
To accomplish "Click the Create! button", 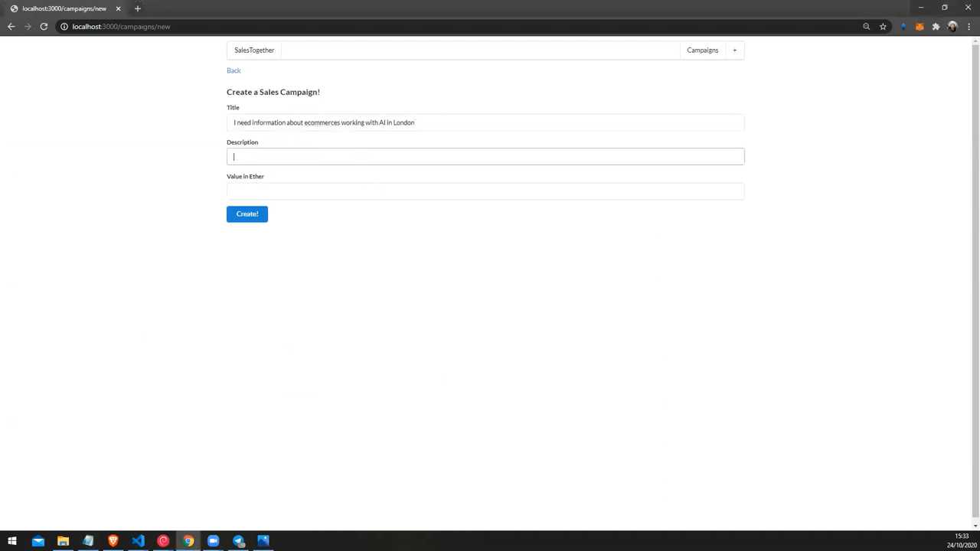I will coord(247,214).
